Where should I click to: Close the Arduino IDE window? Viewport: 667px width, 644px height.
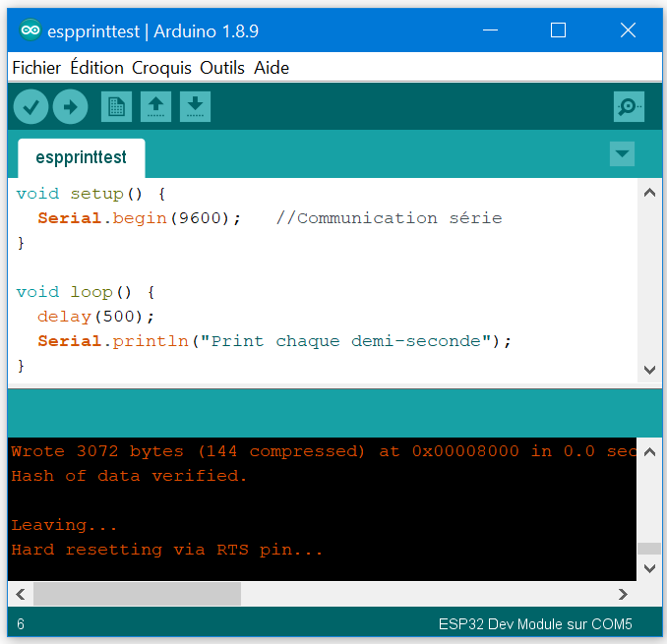[628, 30]
